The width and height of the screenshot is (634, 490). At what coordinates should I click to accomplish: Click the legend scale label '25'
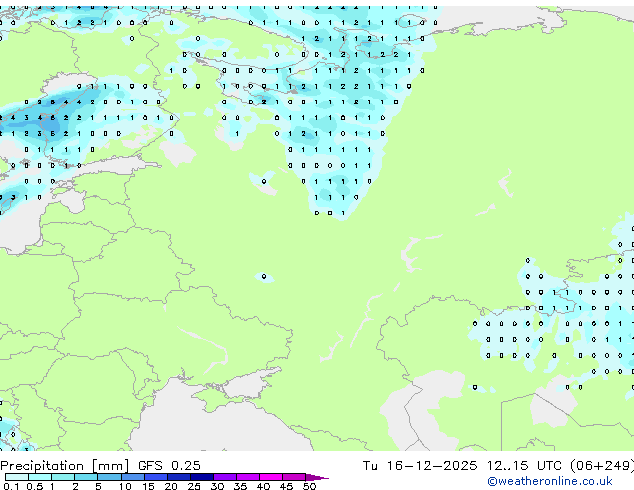click(x=194, y=486)
